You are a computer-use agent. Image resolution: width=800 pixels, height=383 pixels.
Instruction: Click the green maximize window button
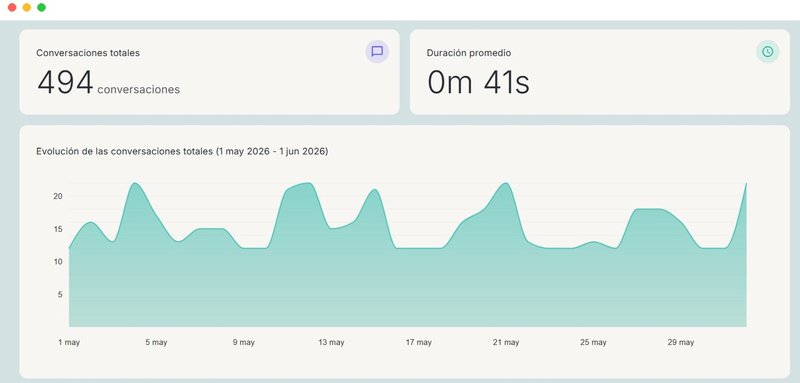[x=41, y=7]
